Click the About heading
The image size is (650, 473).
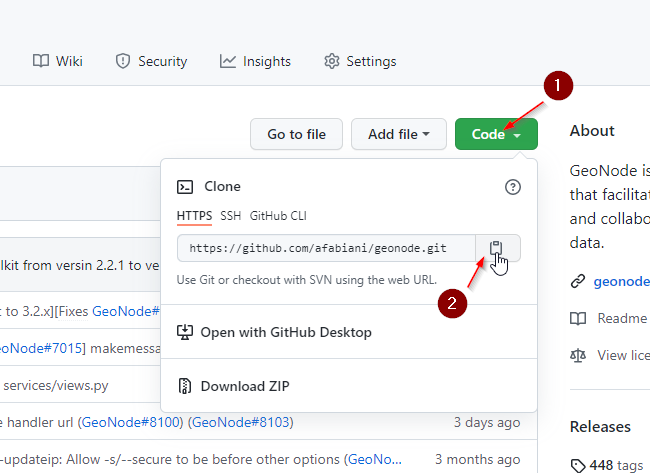(x=592, y=131)
